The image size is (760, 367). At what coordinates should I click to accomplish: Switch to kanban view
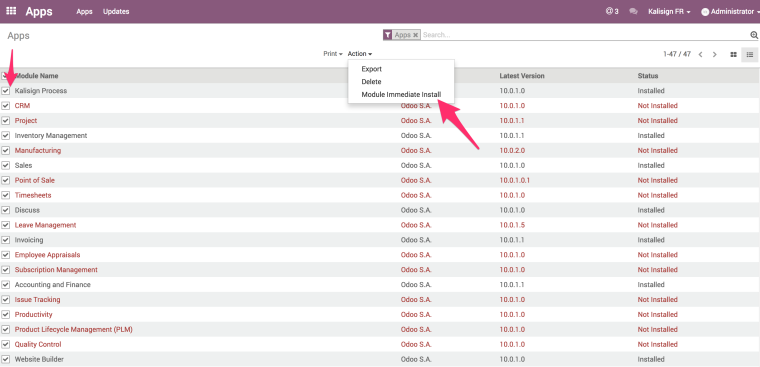point(734,54)
